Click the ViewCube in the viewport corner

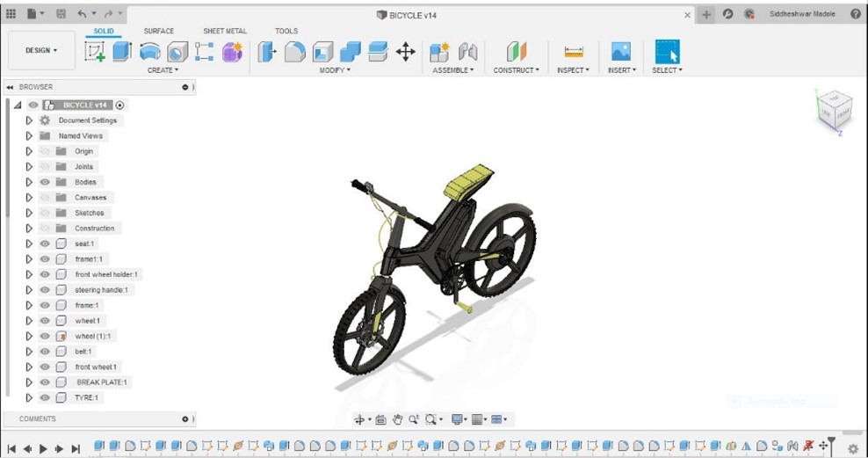click(x=834, y=112)
